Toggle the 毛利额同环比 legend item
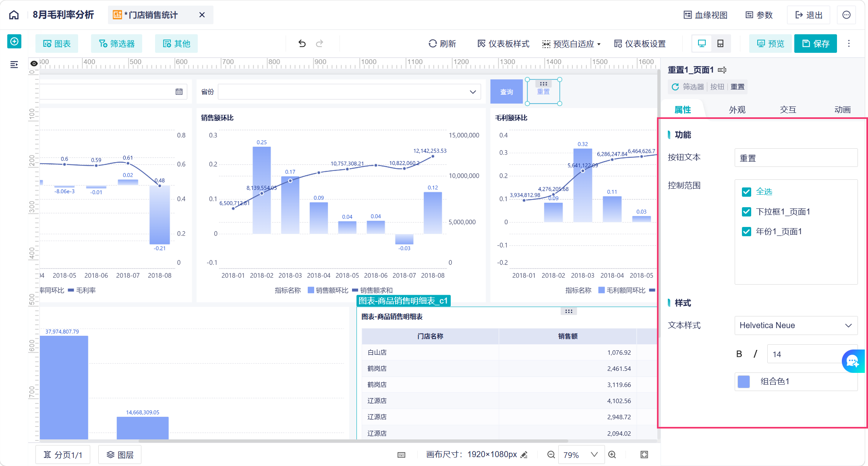Screen dimensions: 868x466 click(622, 290)
